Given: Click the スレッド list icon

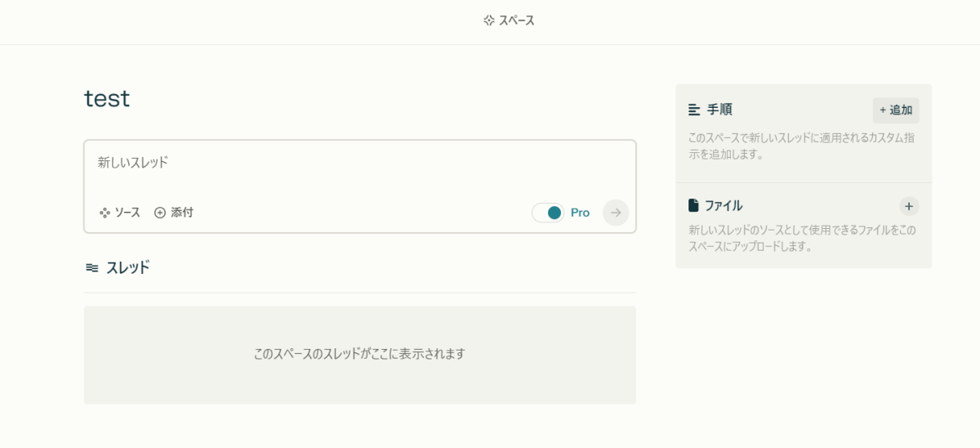Looking at the screenshot, I should click(x=92, y=267).
